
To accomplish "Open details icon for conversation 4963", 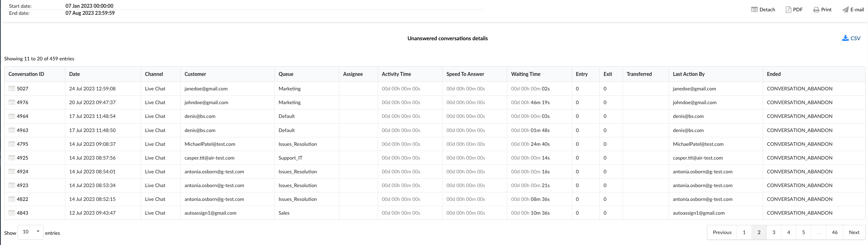I will [12, 130].
